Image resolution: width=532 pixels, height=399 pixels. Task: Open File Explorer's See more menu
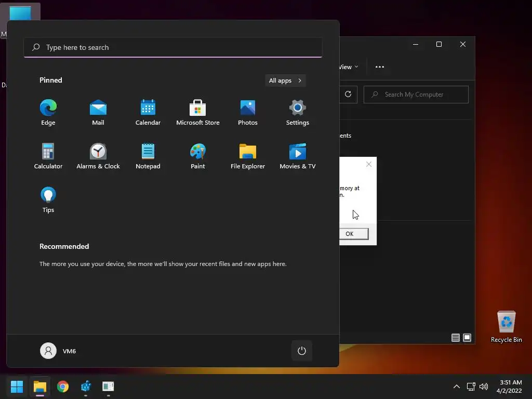pyautogui.click(x=380, y=67)
